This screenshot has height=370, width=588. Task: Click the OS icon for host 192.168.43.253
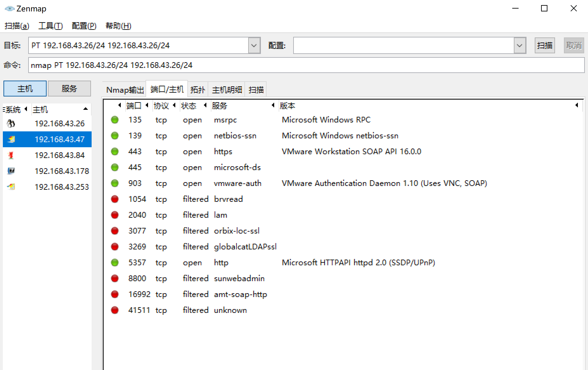11,187
